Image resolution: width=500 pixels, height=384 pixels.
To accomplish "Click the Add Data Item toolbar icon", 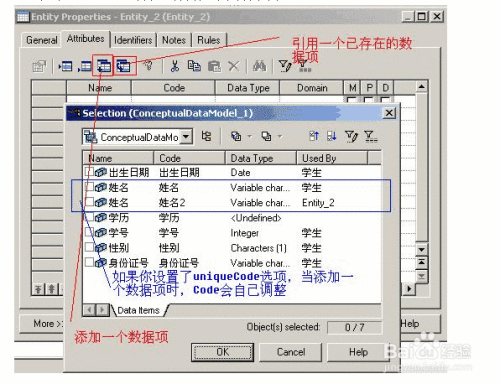I will point(104,66).
